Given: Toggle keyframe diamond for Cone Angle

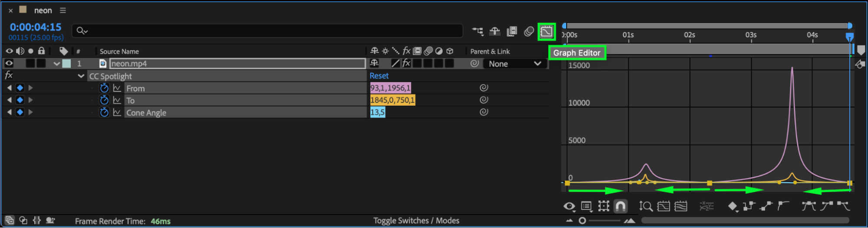Looking at the screenshot, I should pos(20,112).
